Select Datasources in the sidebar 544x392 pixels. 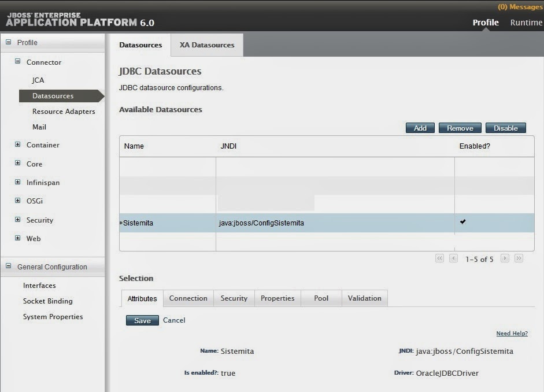61,96
